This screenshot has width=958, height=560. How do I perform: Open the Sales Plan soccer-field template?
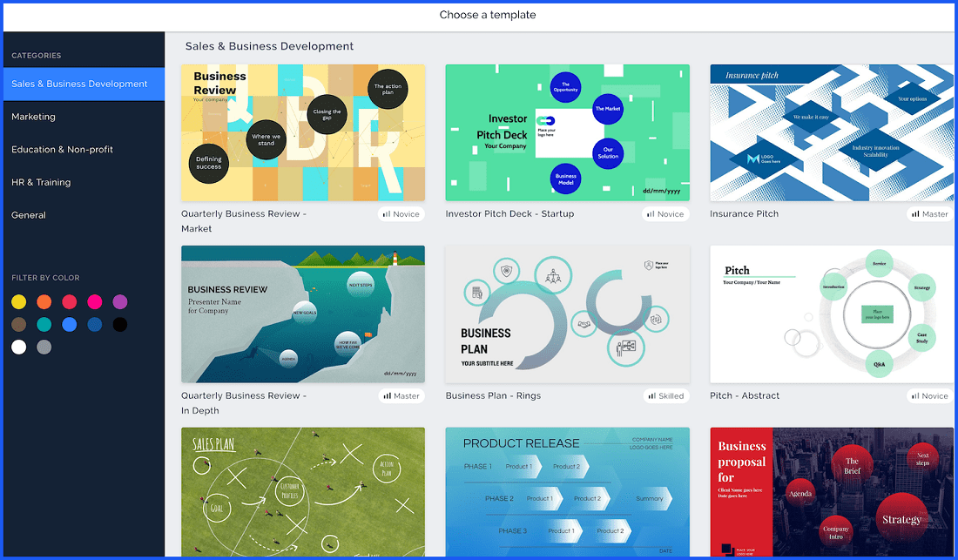302,493
